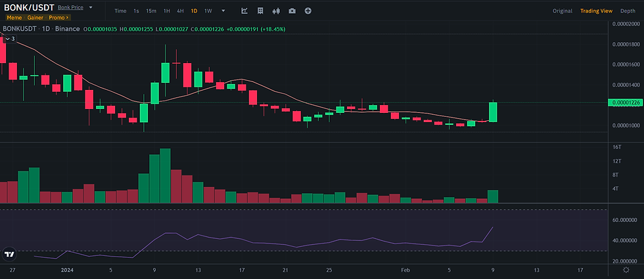The height and width of the screenshot is (279, 644).
Task: Switch to 15m timeframe
Action: 151,11
